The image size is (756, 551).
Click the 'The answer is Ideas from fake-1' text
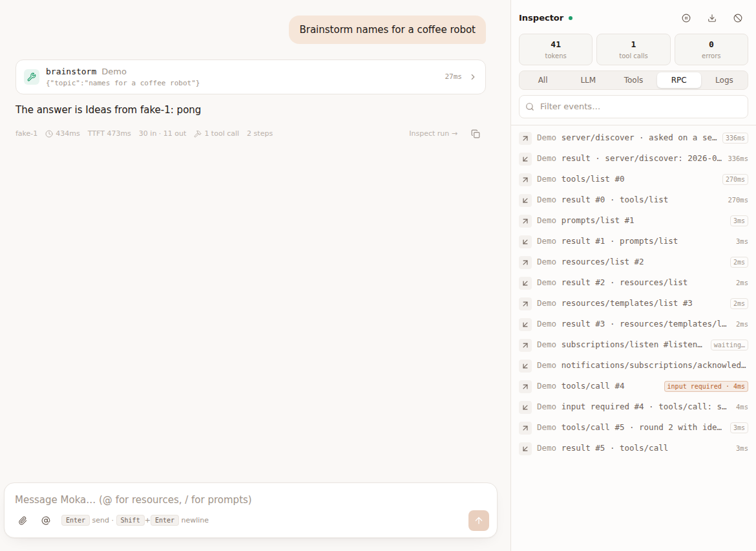[108, 109]
